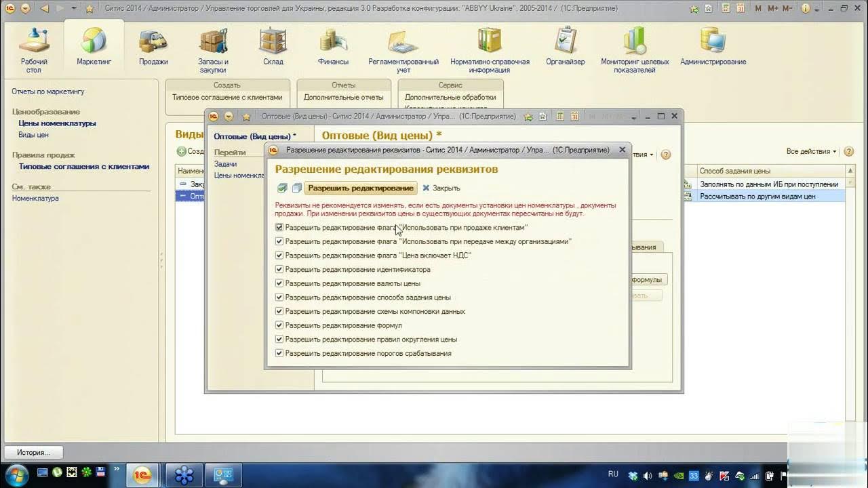The width and height of the screenshot is (868, 488).
Task: Click the check-all icon in permission dialog
Action: point(282,188)
